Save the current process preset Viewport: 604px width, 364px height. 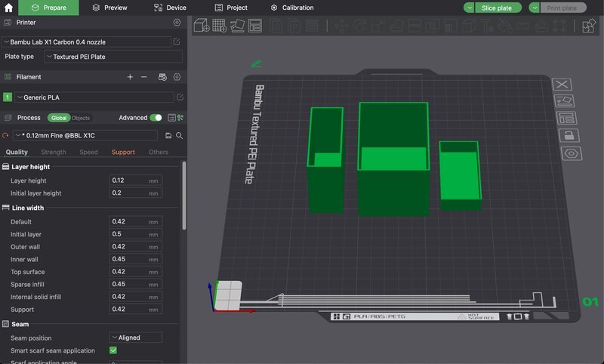(x=168, y=136)
